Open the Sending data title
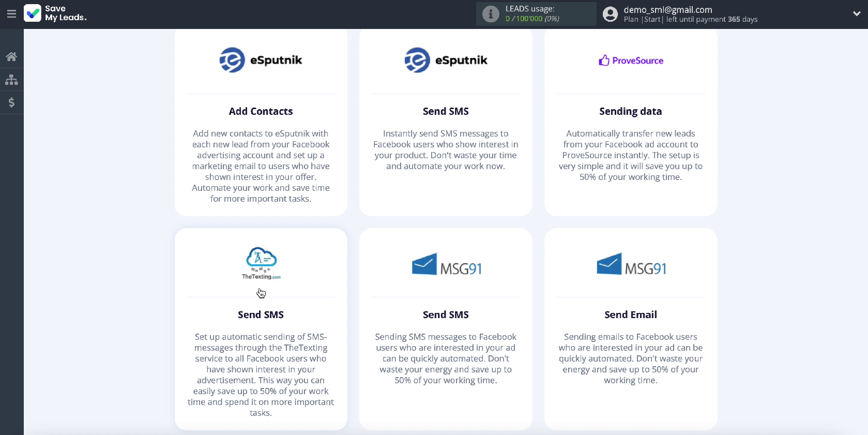The width and height of the screenshot is (868, 435). (x=631, y=111)
